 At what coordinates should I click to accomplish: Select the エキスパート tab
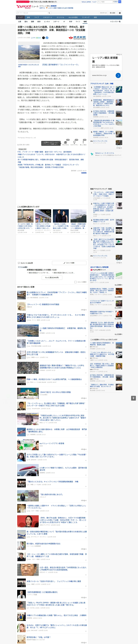tap(48, 17)
